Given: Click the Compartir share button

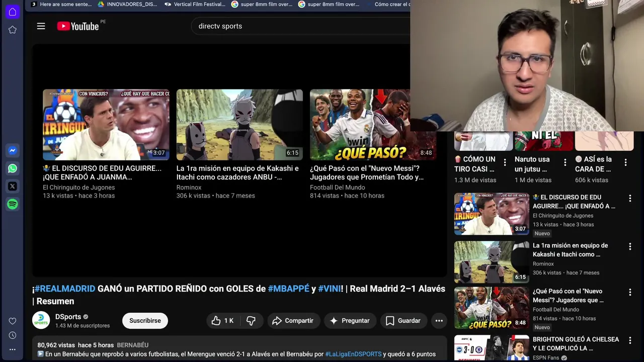Looking at the screenshot, I should [x=293, y=321].
